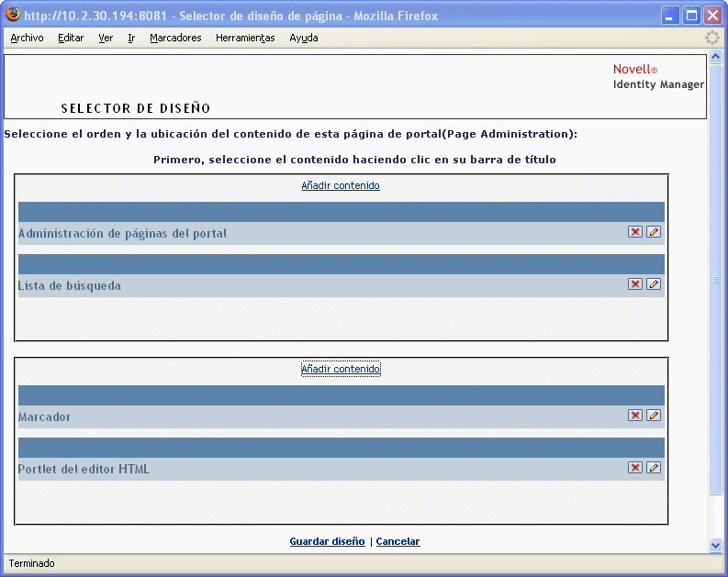Viewport: 728px width, 577px height.
Task: Click the scrollbar up arrow
Action: pos(715,57)
